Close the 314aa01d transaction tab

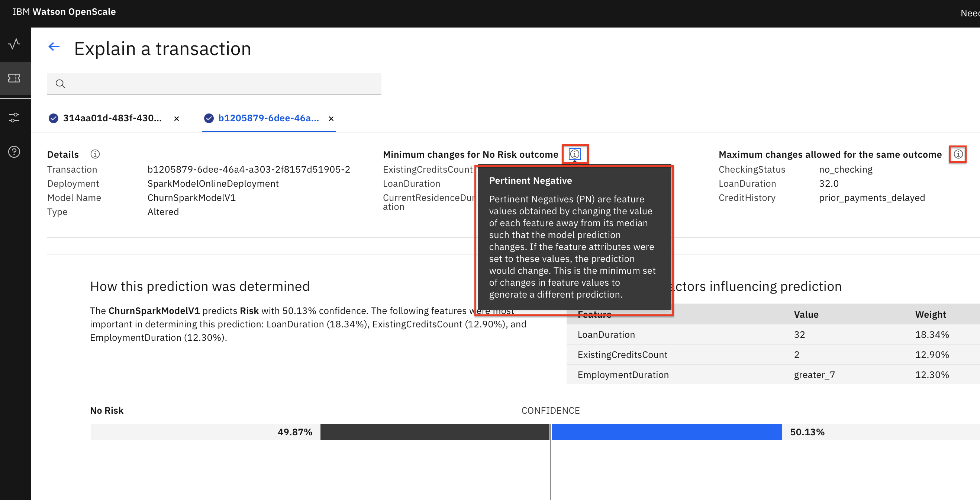click(177, 118)
